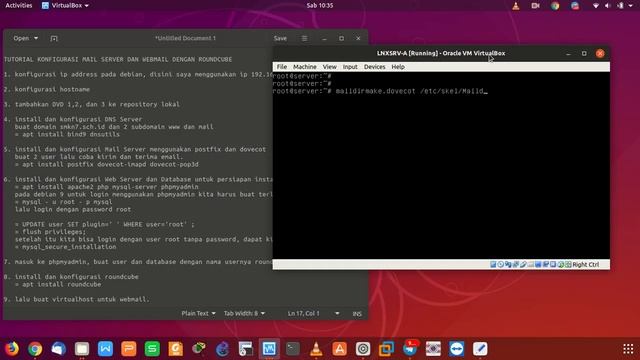The width and height of the screenshot is (640, 360).
Task: Click the line 'konfigurasi hostname'
Action: (52, 89)
